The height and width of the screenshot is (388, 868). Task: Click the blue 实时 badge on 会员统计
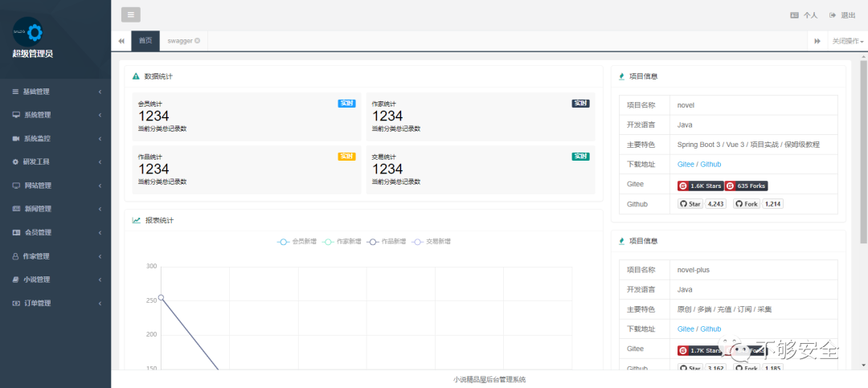click(x=346, y=104)
